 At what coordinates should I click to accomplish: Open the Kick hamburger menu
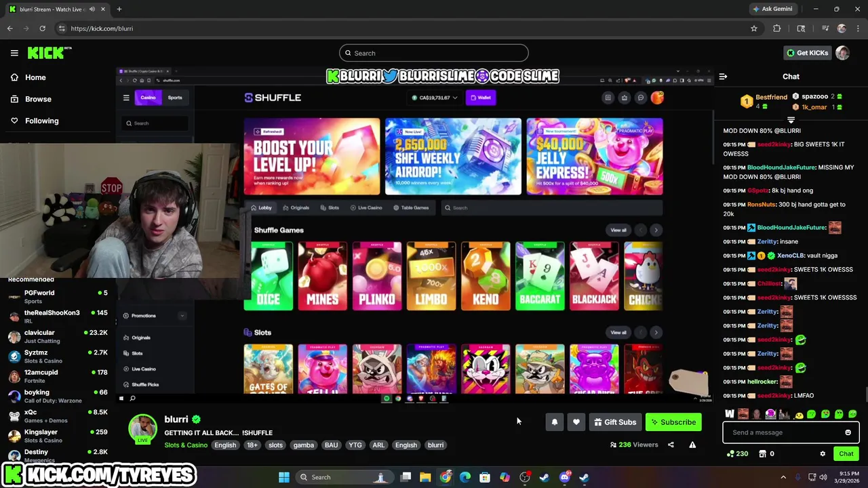tap(14, 53)
